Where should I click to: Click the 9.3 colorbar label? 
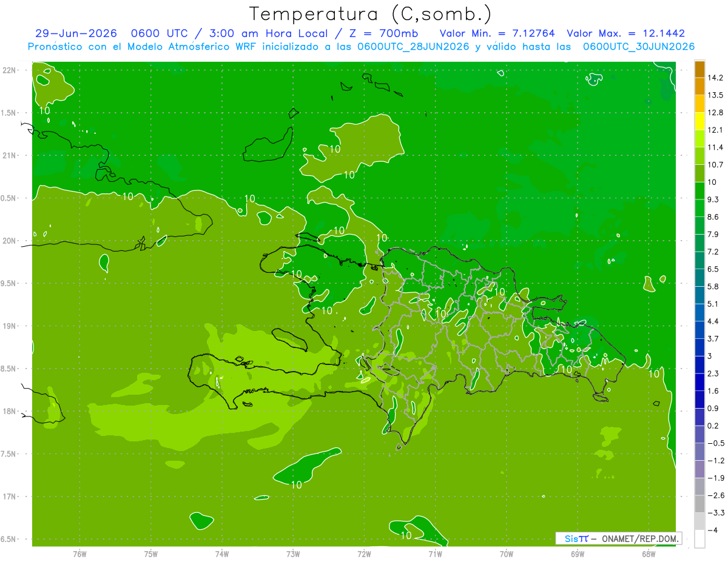click(713, 199)
